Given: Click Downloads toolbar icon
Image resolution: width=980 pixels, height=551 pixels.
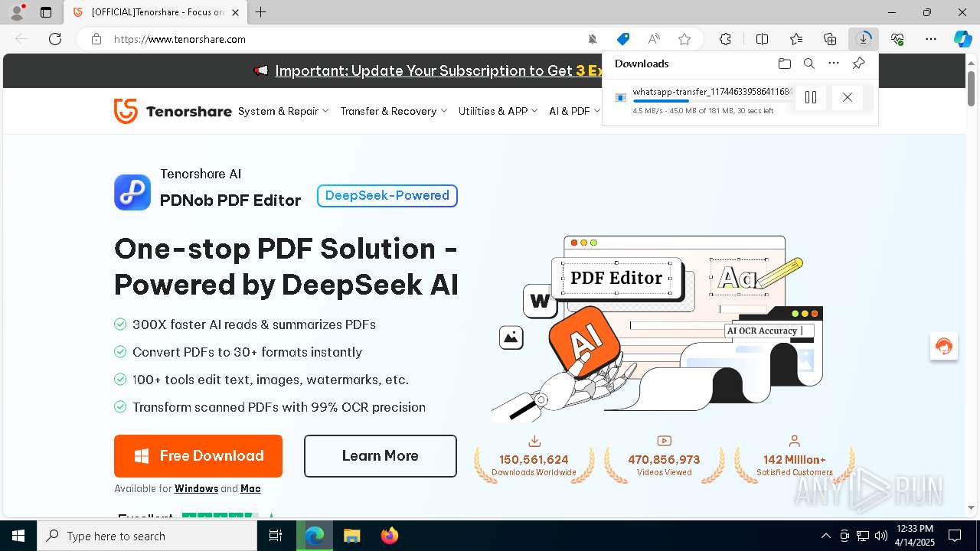Looking at the screenshot, I should pyautogui.click(x=864, y=39).
